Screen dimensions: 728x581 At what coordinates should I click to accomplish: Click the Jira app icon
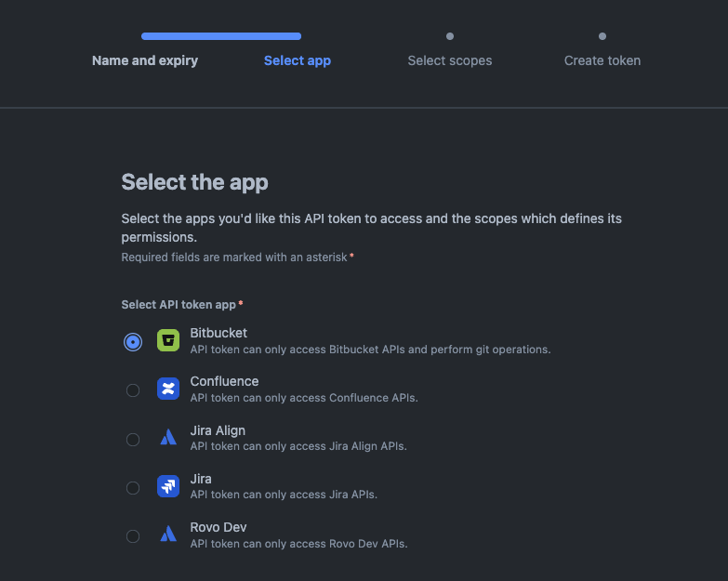pyautogui.click(x=168, y=485)
